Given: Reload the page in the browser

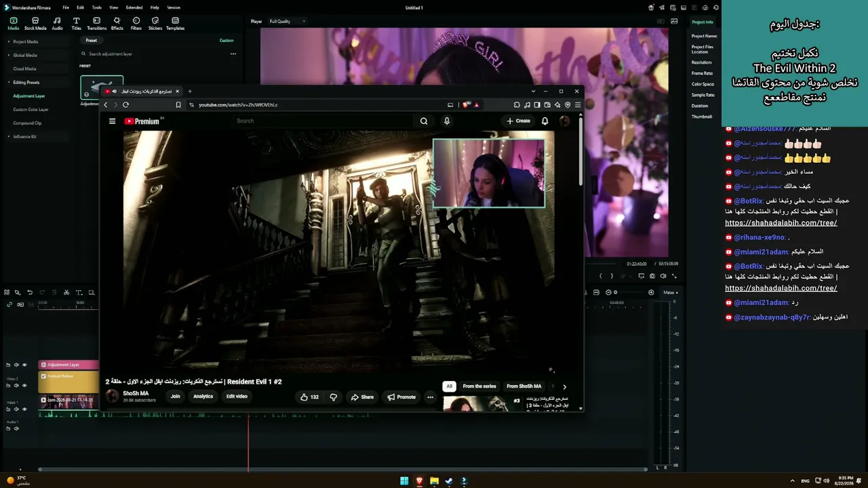Looking at the screenshot, I should pos(125,104).
